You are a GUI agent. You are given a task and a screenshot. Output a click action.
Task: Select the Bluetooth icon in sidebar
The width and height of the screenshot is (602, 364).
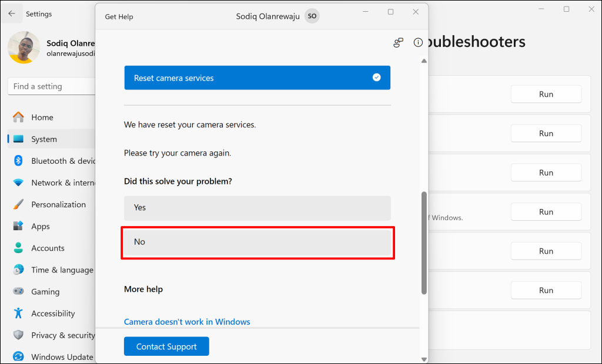18,161
